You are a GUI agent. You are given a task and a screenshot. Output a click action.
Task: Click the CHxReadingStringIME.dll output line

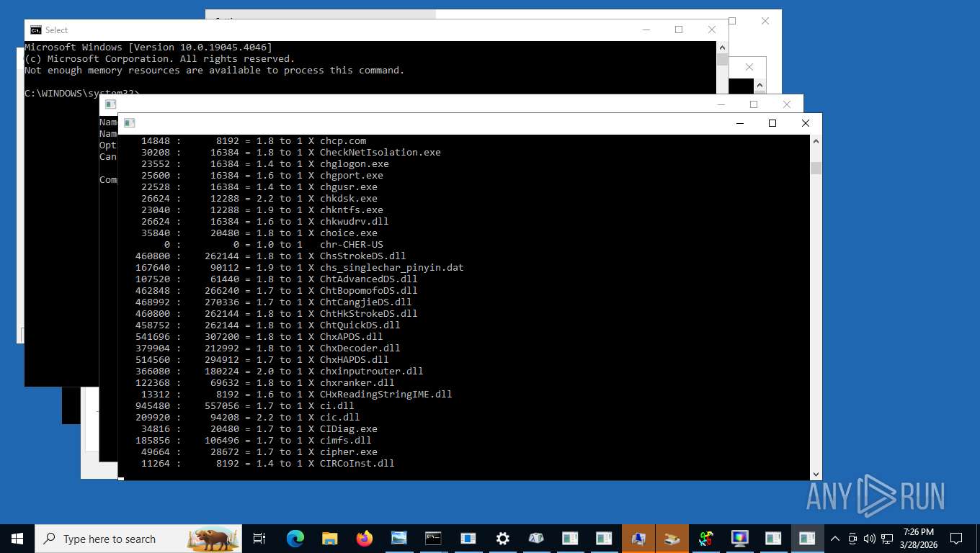296,394
